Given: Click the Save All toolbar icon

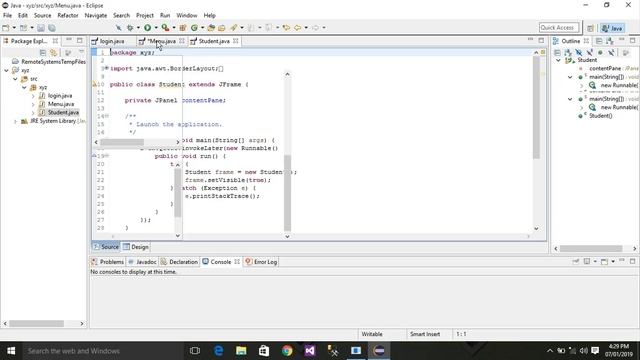Looking at the screenshot, I should (x=52, y=28).
